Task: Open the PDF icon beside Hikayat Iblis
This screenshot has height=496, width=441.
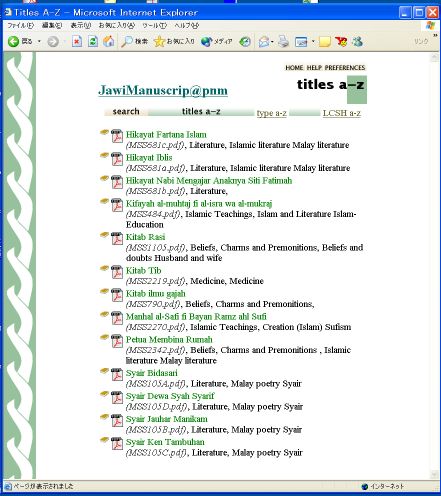Action: (x=117, y=159)
